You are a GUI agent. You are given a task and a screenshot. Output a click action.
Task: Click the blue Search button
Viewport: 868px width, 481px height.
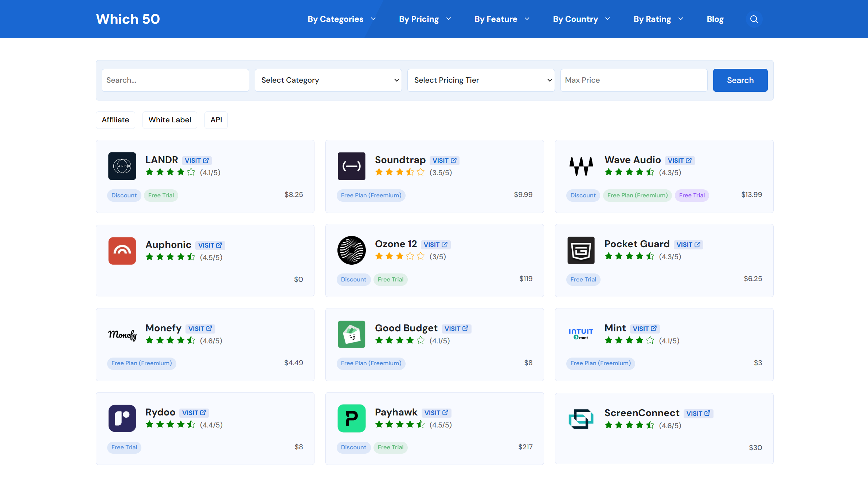(x=740, y=80)
